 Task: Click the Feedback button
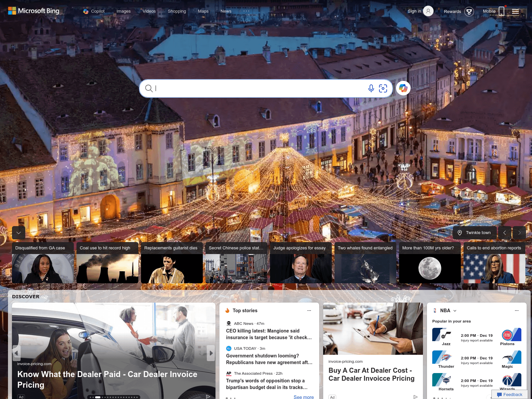tap(509, 394)
